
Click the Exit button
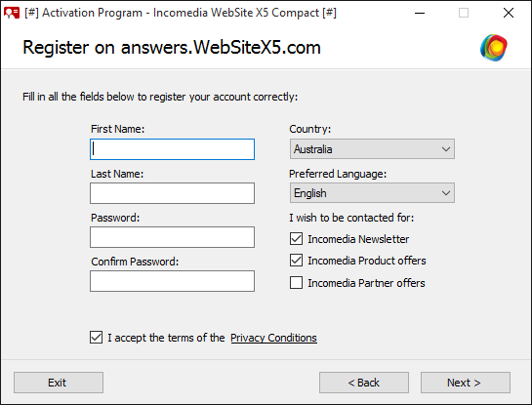tap(59, 383)
